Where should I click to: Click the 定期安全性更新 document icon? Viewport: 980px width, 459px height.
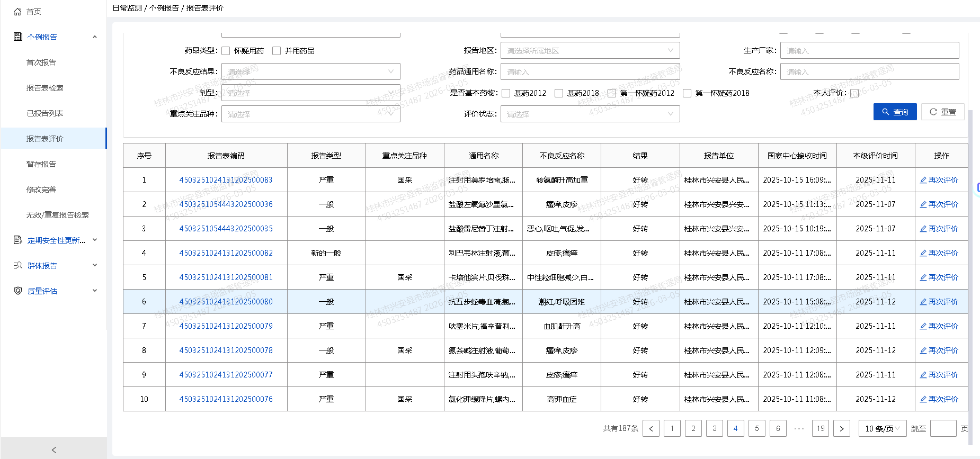pyautogui.click(x=18, y=240)
